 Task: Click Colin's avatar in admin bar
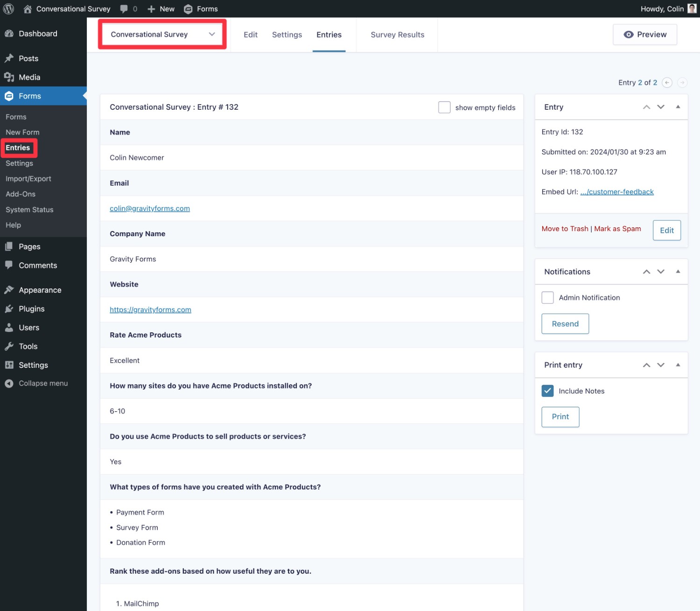[692, 9]
